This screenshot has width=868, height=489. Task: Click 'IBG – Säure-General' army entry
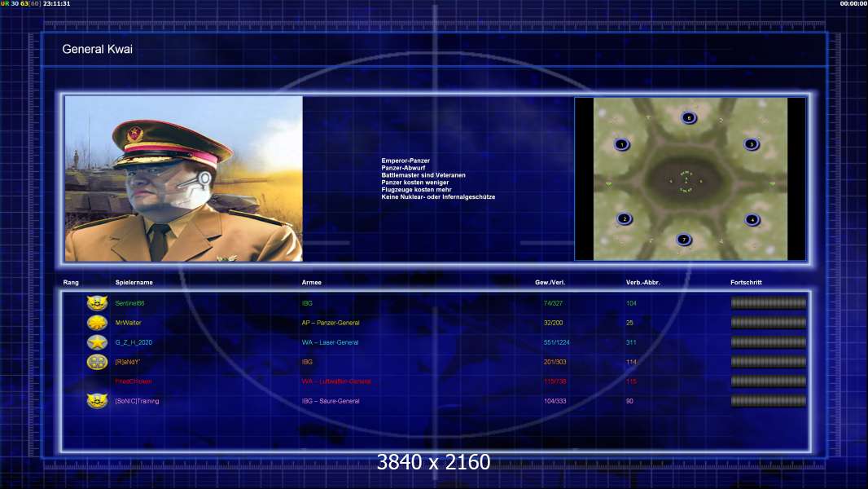331,401
